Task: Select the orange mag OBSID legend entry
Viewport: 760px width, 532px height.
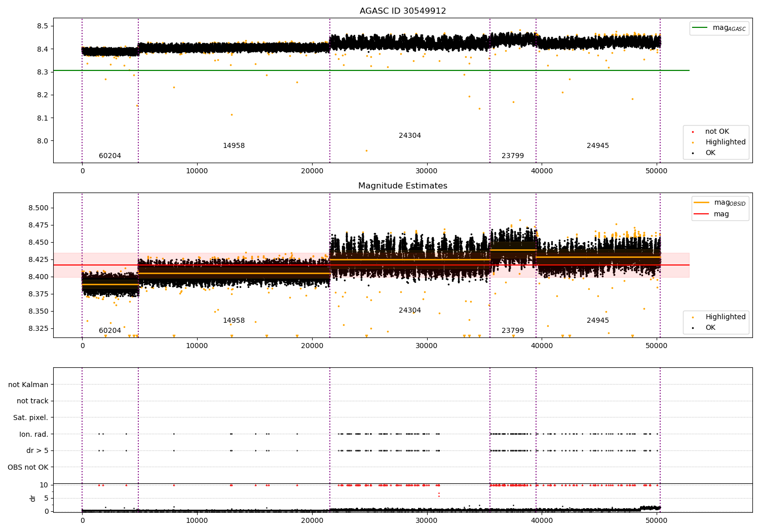Action: click(x=720, y=203)
